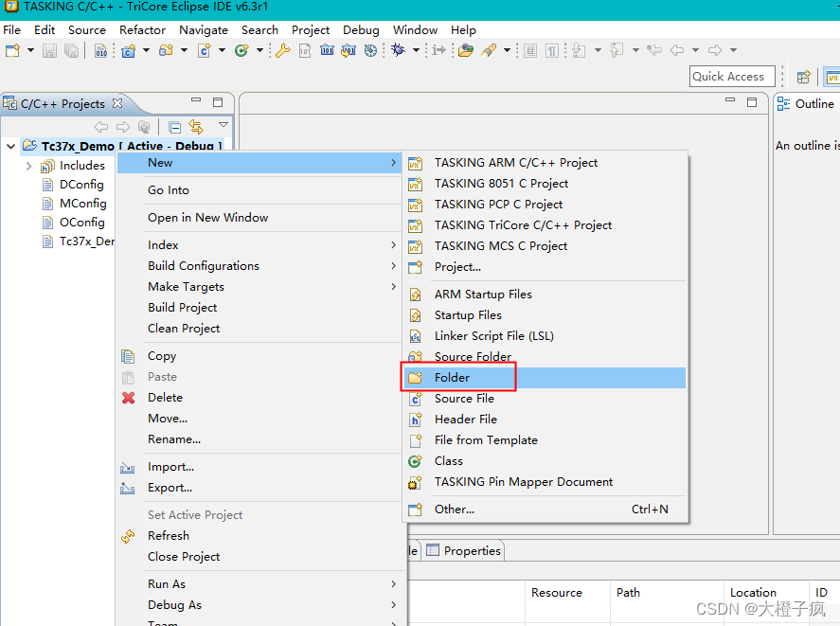
Task: Click the Save toolbar icon
Action: click(49, 50)
